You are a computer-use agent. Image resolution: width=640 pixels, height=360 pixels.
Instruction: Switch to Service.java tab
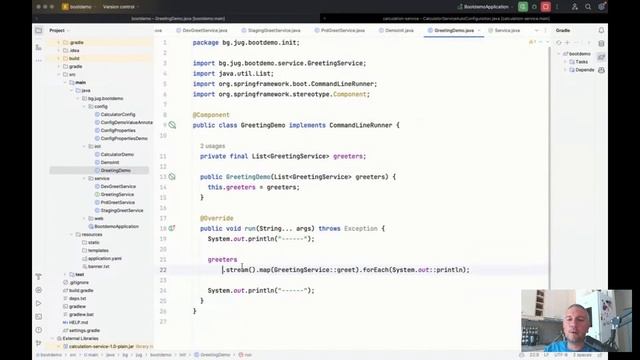504,31
